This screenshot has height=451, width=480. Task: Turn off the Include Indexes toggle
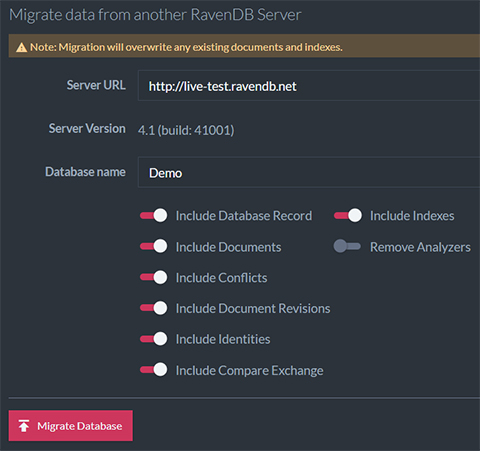[348, 215]
